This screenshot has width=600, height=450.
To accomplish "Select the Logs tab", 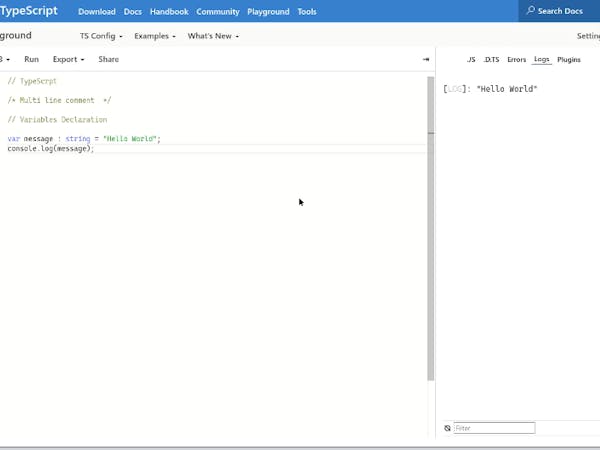I will click(x=541, y=59).
